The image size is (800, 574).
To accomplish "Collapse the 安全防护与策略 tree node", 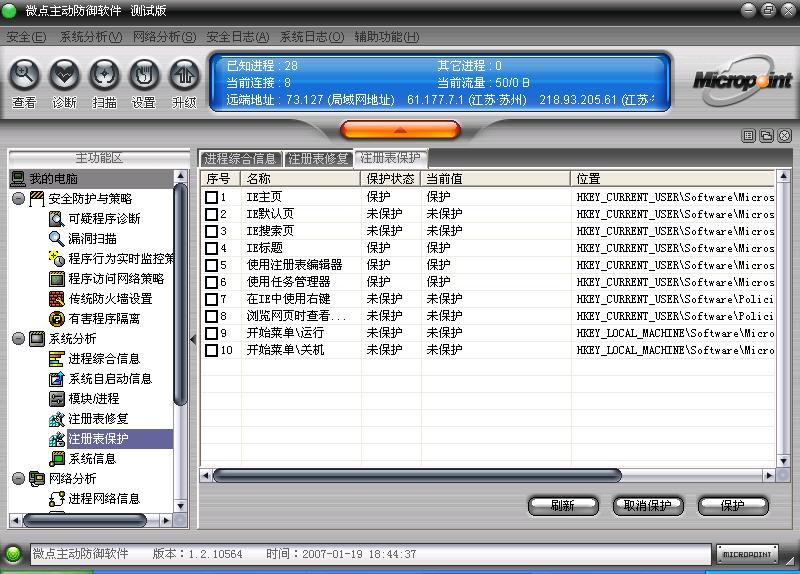I will (20, 199).
